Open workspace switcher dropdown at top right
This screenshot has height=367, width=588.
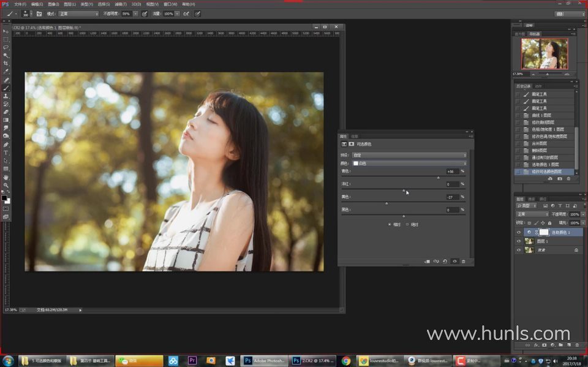[570, 14]
